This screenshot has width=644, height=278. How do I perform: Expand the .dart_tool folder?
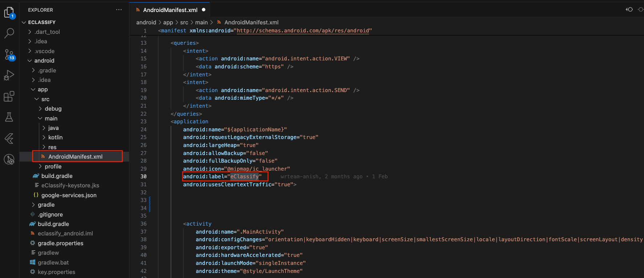pyautogui.click(x=47, y=32)
